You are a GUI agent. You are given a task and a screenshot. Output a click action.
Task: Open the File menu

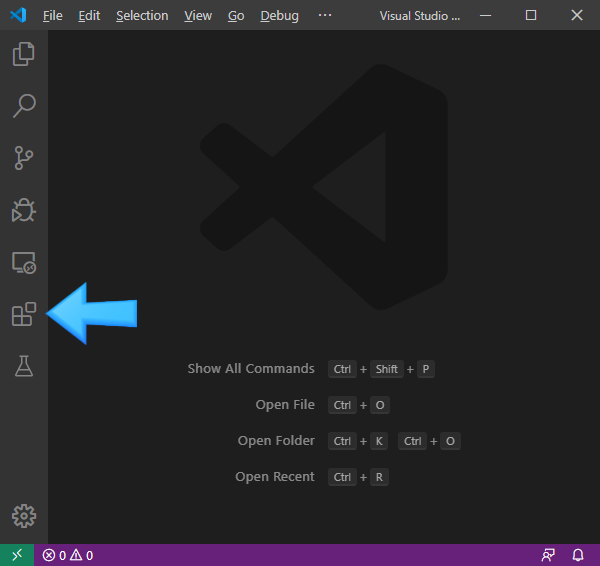(52, 16)
